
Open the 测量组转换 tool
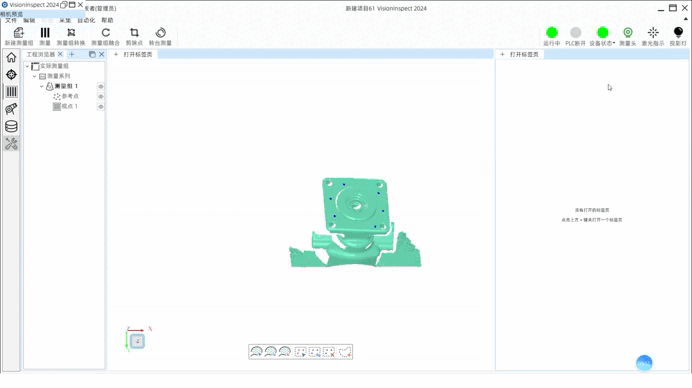(71, 36)
